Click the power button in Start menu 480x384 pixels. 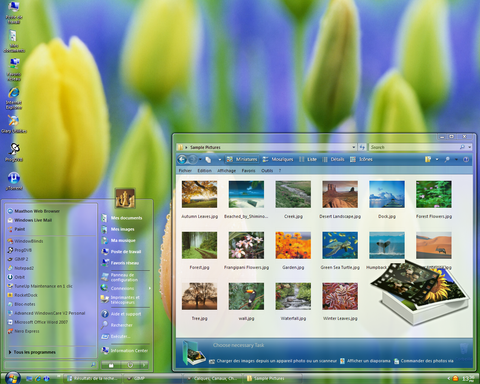[130, 365]
